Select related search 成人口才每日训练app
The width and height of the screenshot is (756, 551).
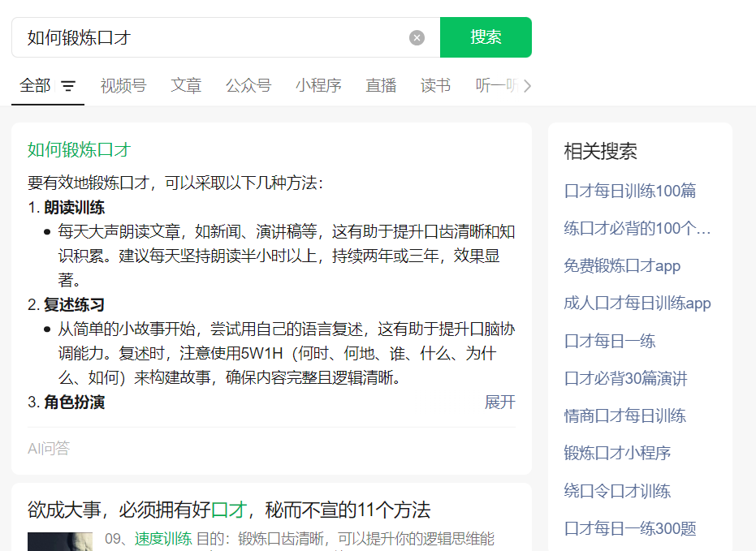tap(637, 303)
